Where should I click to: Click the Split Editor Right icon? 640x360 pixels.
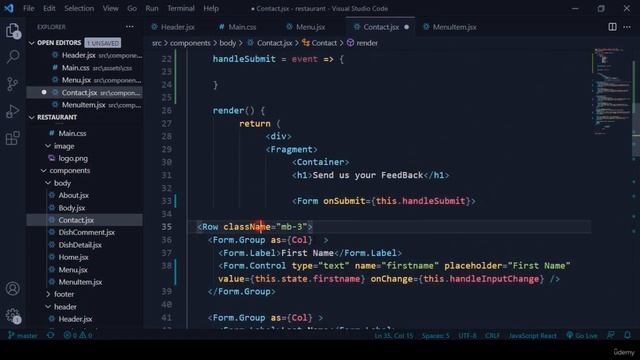coord(612,27)
